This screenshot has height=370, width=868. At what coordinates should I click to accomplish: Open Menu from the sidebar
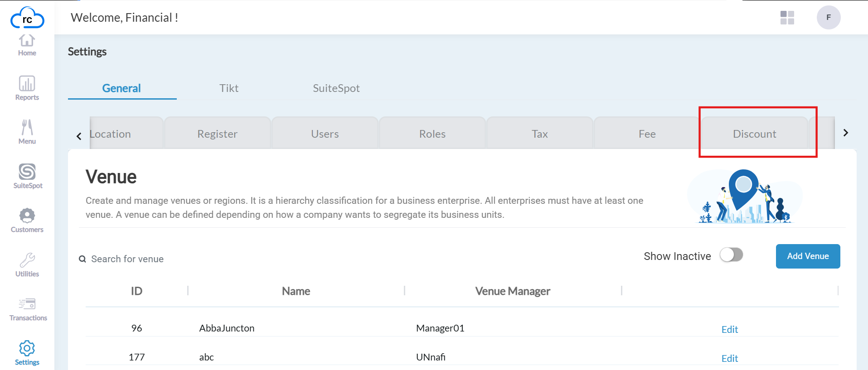(x=27, y=132)
